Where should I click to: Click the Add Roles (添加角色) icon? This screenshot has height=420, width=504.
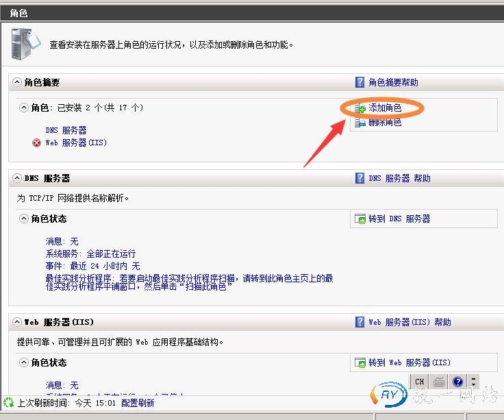(x=360, y=108)
